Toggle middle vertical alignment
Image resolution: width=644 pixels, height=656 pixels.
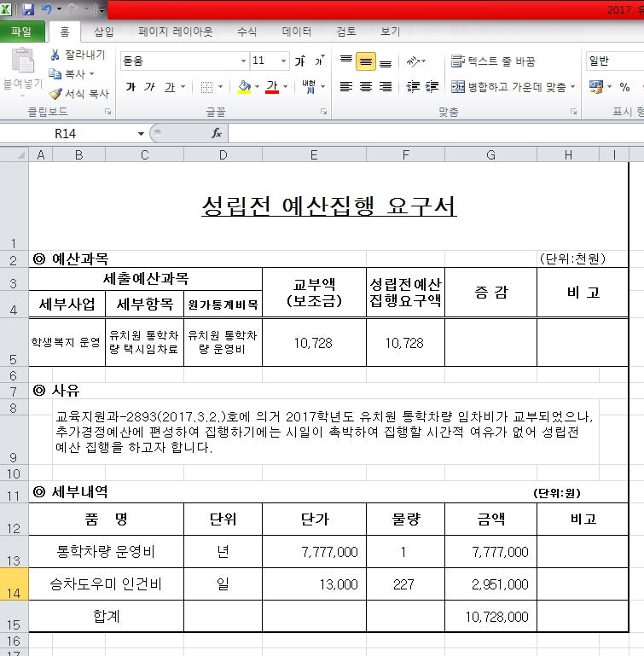click(366, 61)
